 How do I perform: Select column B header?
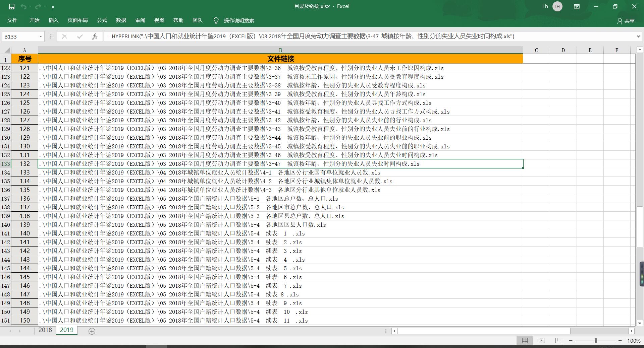280,50
